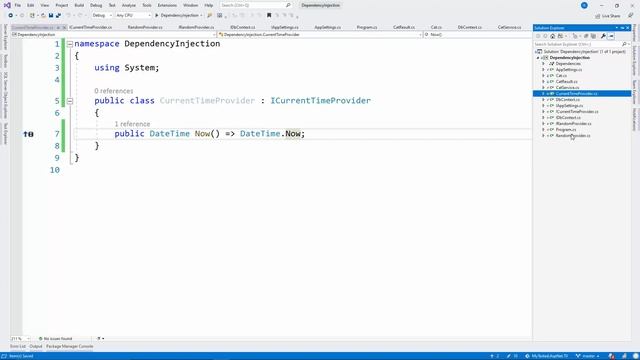The height and width of the screenshot is (360, 640).
Task: Click the Search Solution Explorer field
Action: click(582, 44)
